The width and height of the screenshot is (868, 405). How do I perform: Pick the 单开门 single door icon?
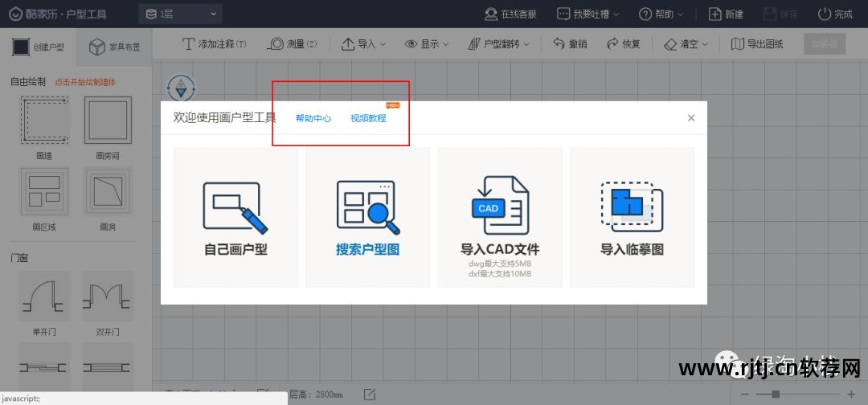coord(44,296)
